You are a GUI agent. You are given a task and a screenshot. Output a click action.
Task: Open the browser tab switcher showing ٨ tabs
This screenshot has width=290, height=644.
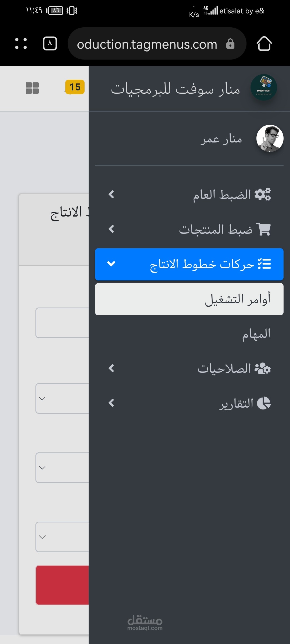click(x=50, y=44)
